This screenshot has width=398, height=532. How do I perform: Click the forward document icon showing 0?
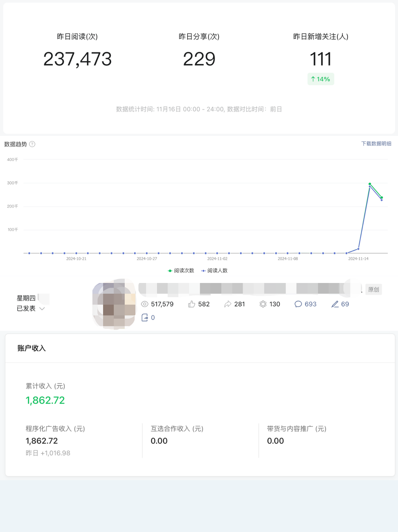145,318
